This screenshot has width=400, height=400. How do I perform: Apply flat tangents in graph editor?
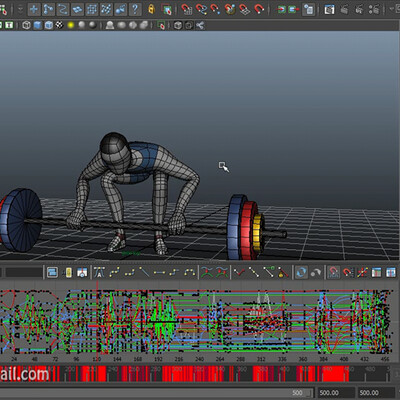159,272
